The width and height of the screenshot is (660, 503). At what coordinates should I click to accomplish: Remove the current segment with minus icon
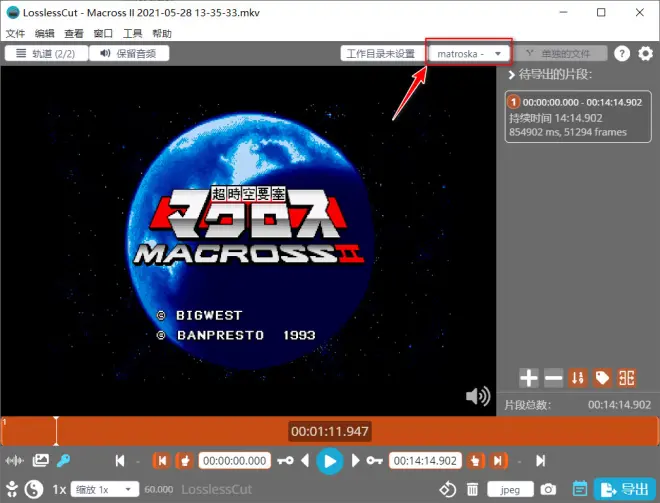coord(553,378)
